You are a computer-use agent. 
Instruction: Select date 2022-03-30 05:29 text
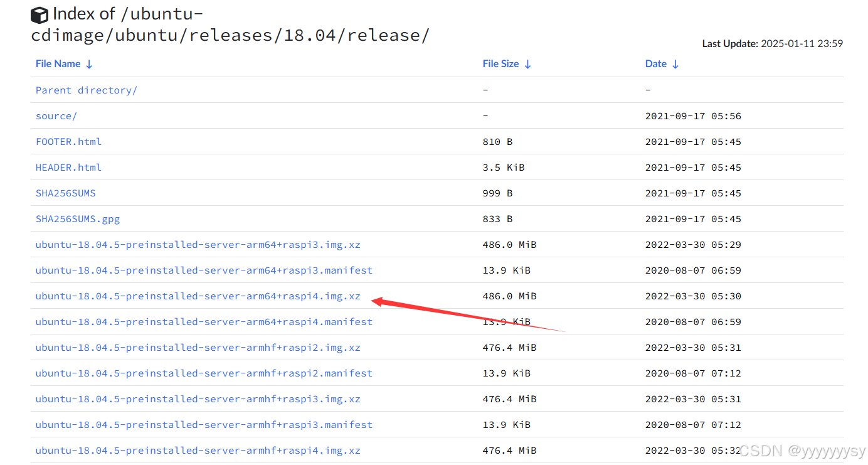[693, 245]
